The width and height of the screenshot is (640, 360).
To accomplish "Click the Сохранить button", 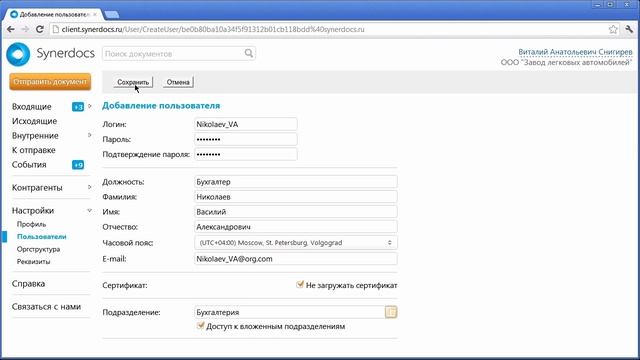I will pyautogui.click(x=133, y=82).
